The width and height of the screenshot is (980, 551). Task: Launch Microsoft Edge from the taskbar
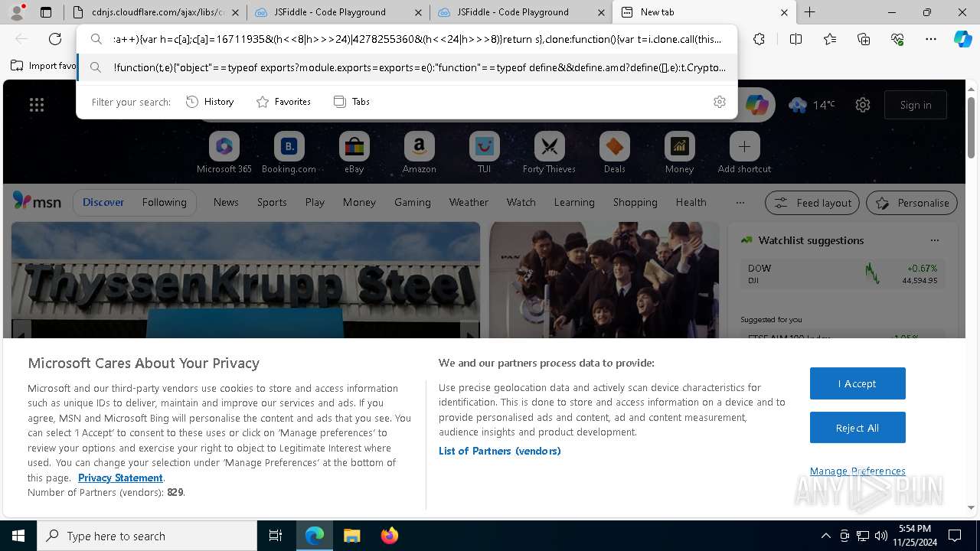[x=315, y=536]
